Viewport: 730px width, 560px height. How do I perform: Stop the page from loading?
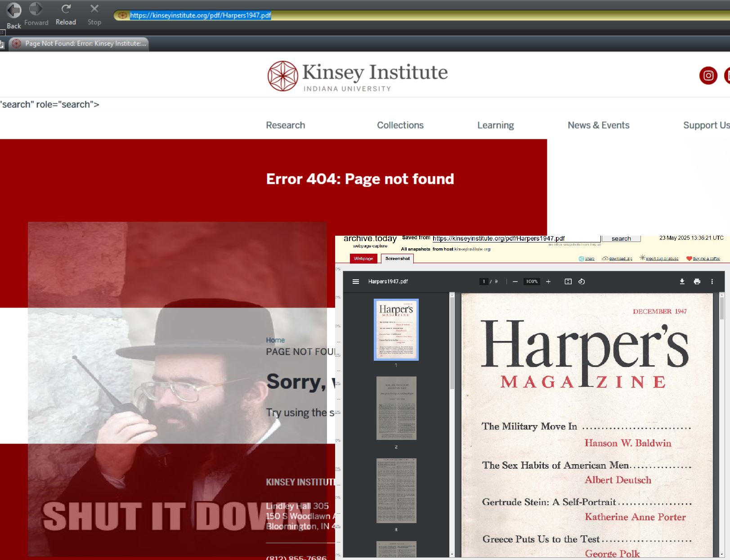pyautogui.click(x=94, y=15)
